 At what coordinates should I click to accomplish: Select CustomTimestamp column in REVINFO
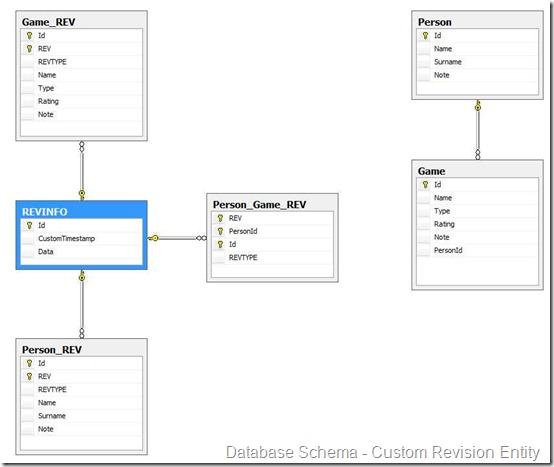82,238
